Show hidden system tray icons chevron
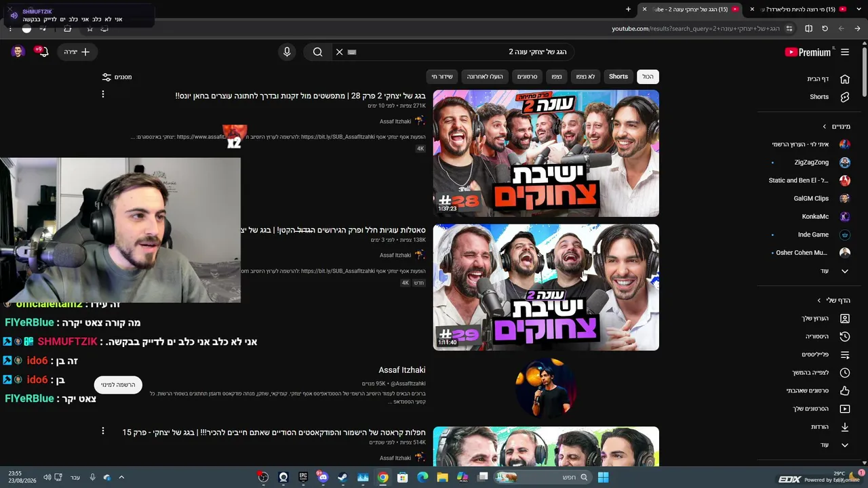 point(121,477)
